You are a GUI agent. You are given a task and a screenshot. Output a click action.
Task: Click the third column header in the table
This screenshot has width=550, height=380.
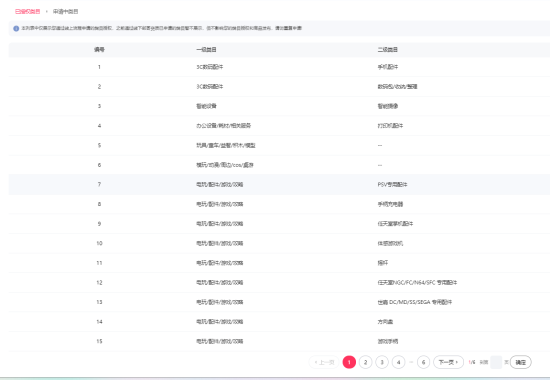coord(388,50)
